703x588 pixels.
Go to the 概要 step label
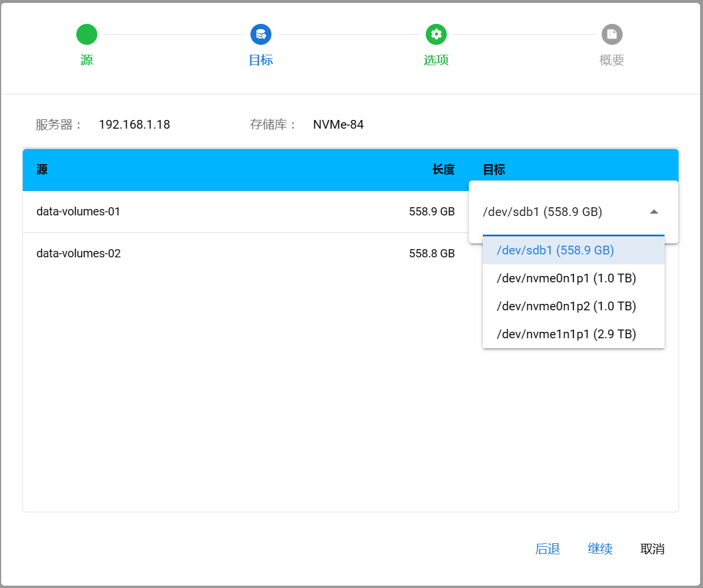point(612,60)
